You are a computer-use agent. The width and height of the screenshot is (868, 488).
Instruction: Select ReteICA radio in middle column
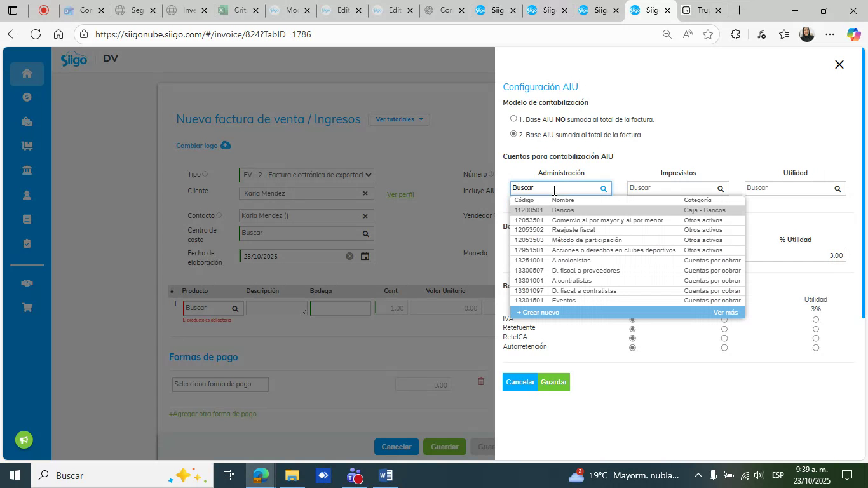point(724,338)
